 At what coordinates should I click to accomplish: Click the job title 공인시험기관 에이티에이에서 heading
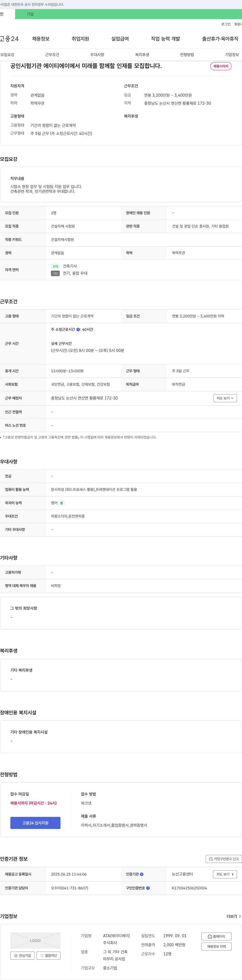[86, 66]
